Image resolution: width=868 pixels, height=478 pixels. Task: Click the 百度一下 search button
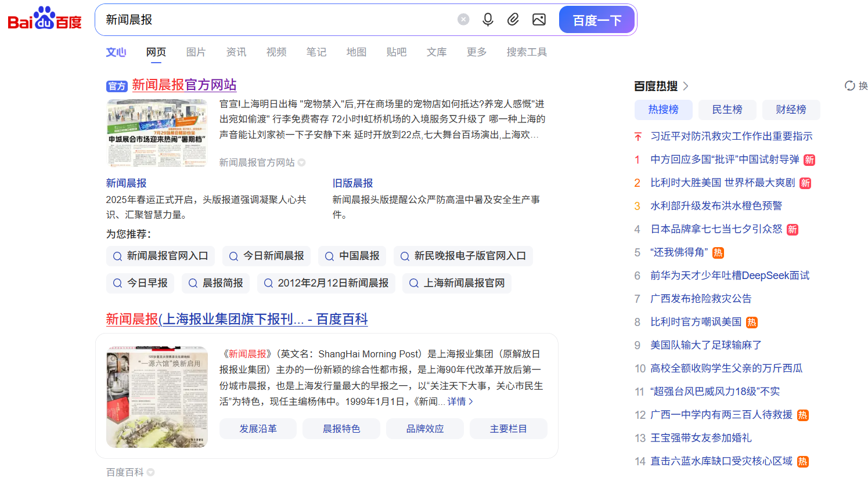coord(597,20)
